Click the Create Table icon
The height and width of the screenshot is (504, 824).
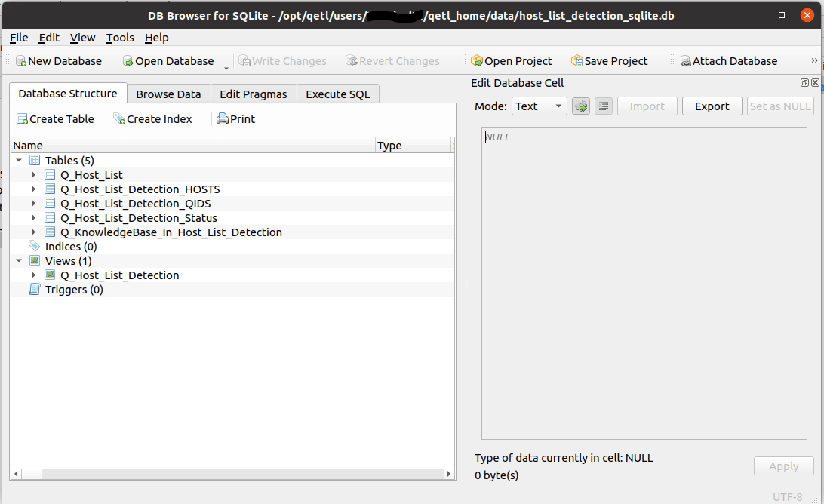click(22, 119)
